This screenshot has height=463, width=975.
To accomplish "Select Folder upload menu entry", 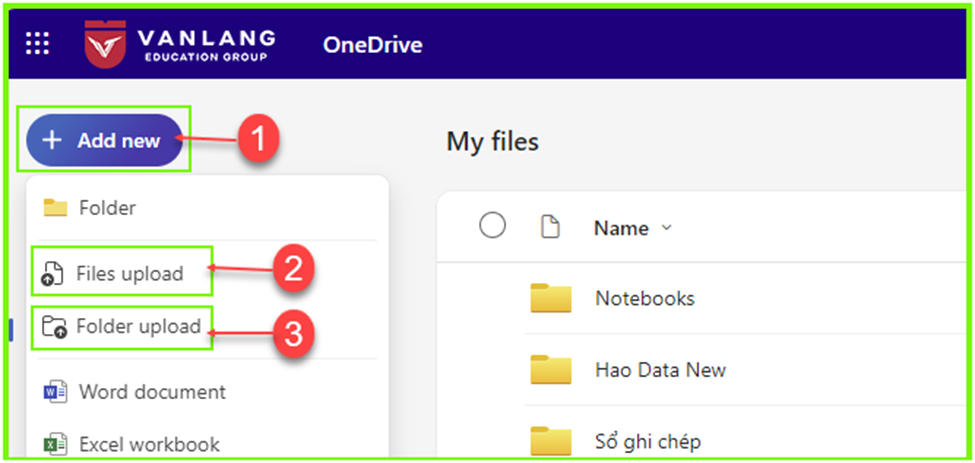I will (x=122, y=327).
